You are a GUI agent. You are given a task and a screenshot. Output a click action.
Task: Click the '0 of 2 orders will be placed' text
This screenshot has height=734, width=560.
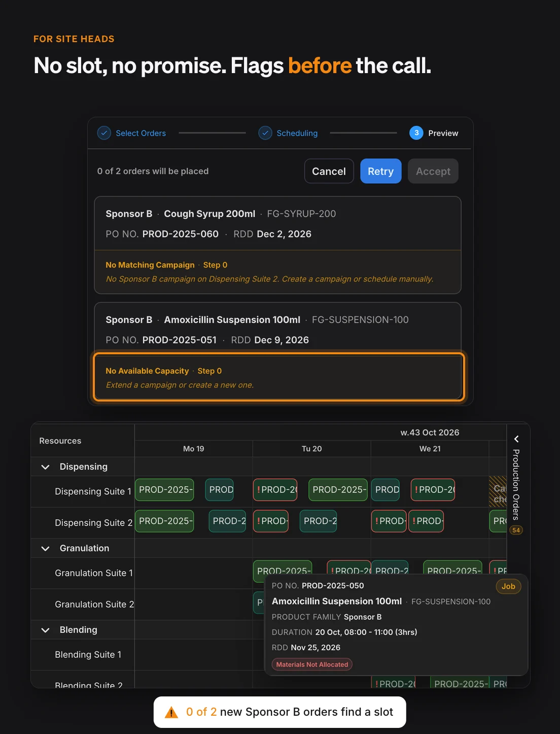click(x=153, y=171)
